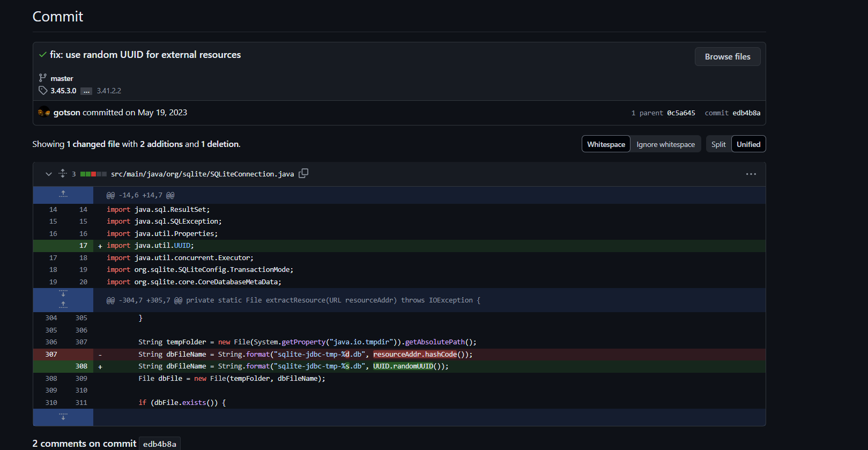Click added line number 17
This screenshot has width=868, height=450.
83,246
